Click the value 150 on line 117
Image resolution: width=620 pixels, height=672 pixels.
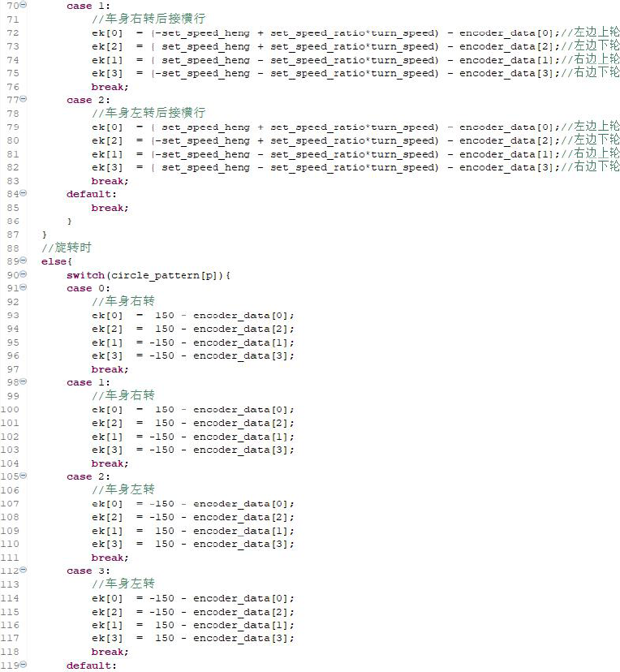point(165,638)
